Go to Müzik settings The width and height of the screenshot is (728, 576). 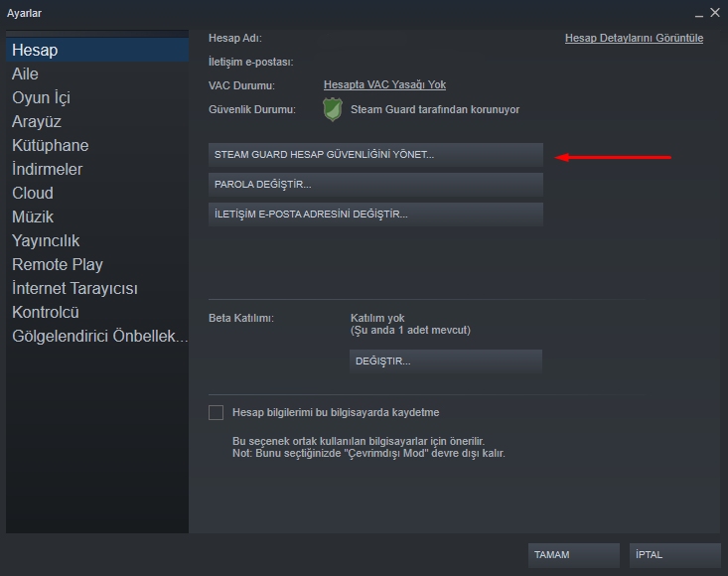[97, 216]
